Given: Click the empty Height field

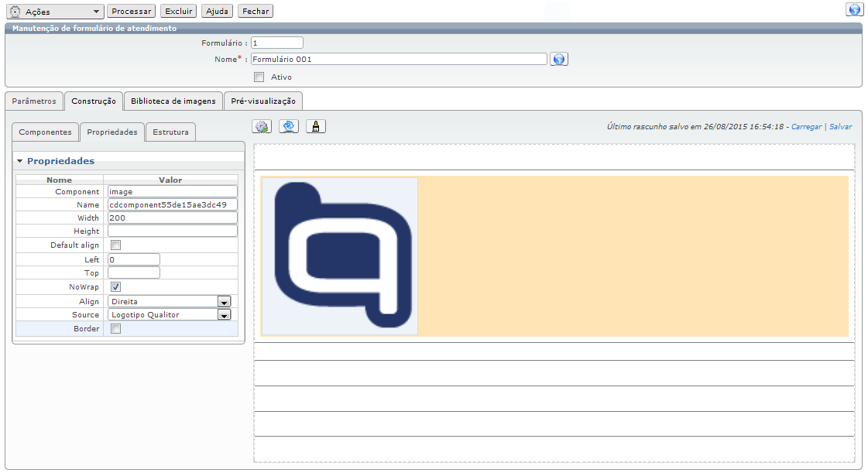Looking at the screenshot, I should [172, 231].
